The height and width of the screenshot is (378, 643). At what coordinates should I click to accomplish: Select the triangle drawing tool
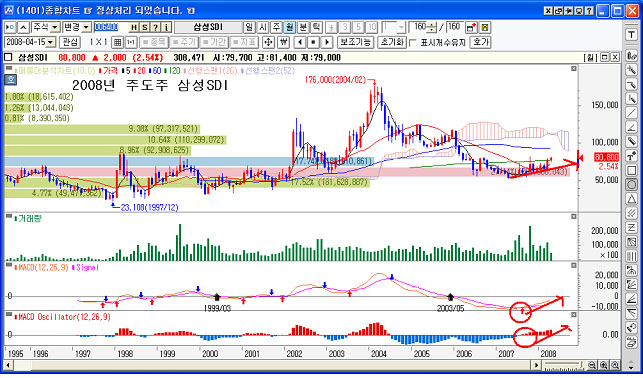632,199
